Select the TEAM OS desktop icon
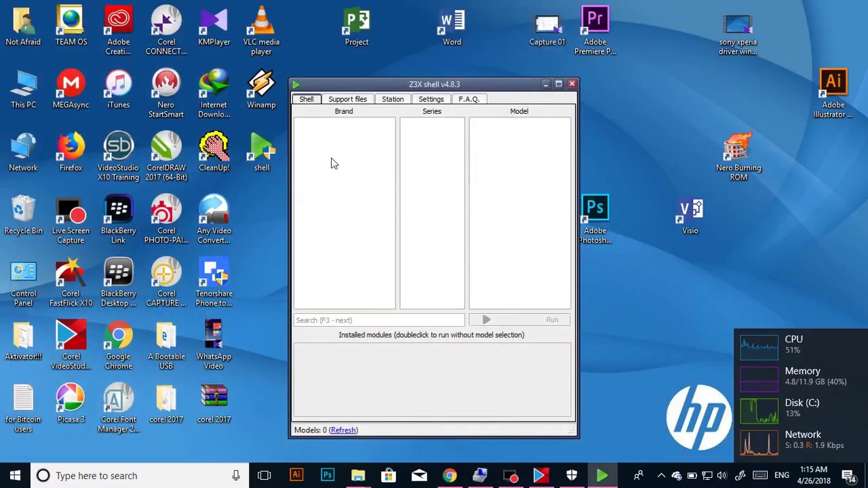Image resolution: width=868 pixels, height=488 pixels. click(x=71, y=27)
